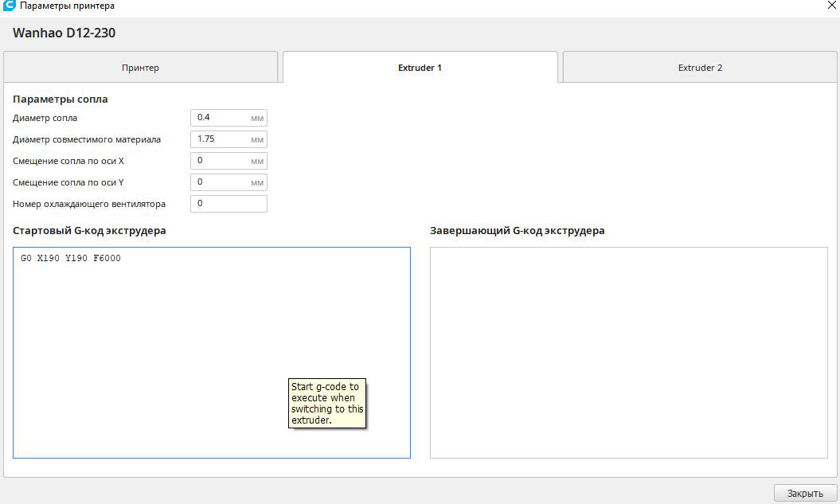Click the Стартовый G-код экструдера heading

pyautogui.click(x=89, y=231)
